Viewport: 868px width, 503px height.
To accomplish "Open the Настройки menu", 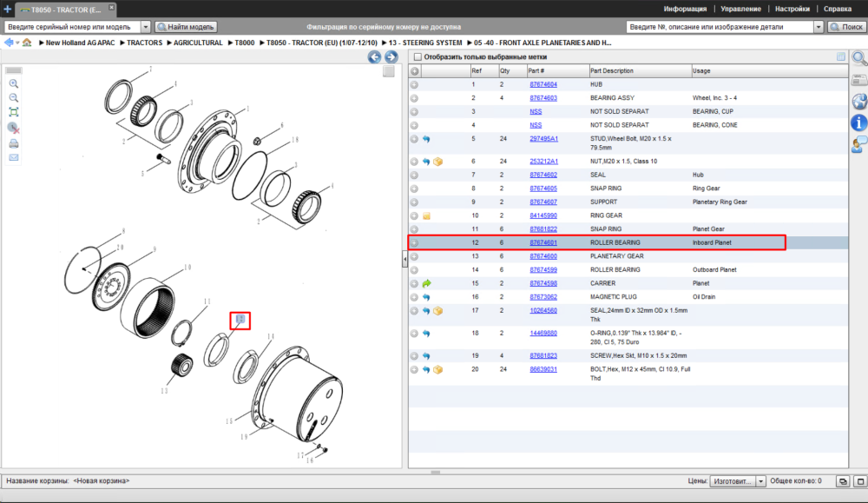I will click(792, 9).
